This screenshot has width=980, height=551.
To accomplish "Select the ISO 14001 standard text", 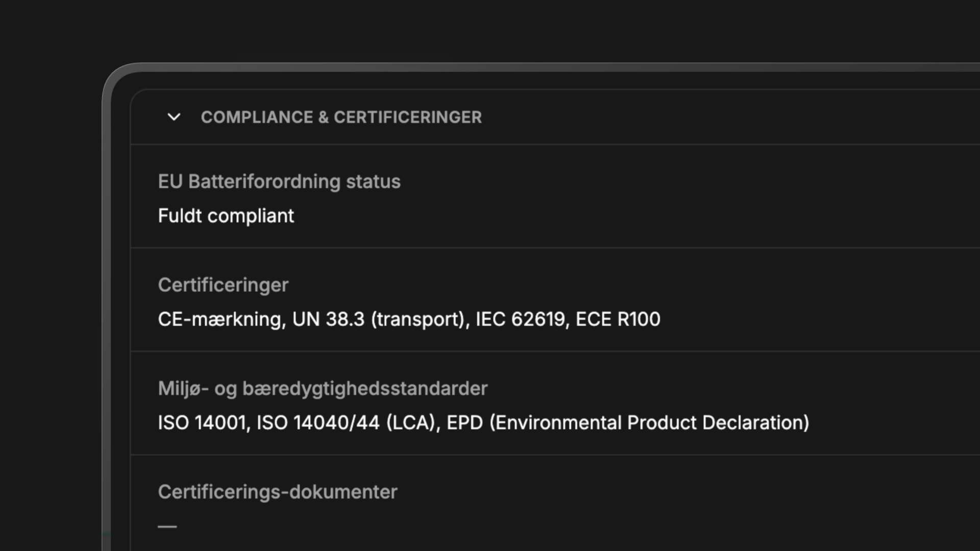I will point(202,422).
